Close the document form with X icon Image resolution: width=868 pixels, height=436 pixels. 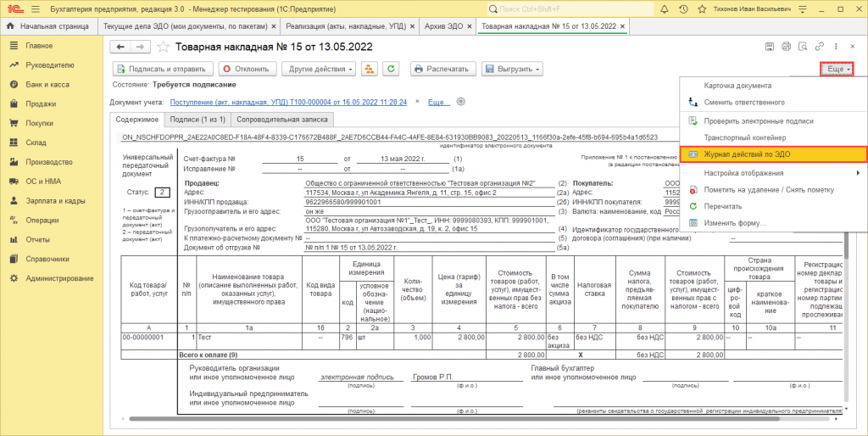tap(853, 48)
